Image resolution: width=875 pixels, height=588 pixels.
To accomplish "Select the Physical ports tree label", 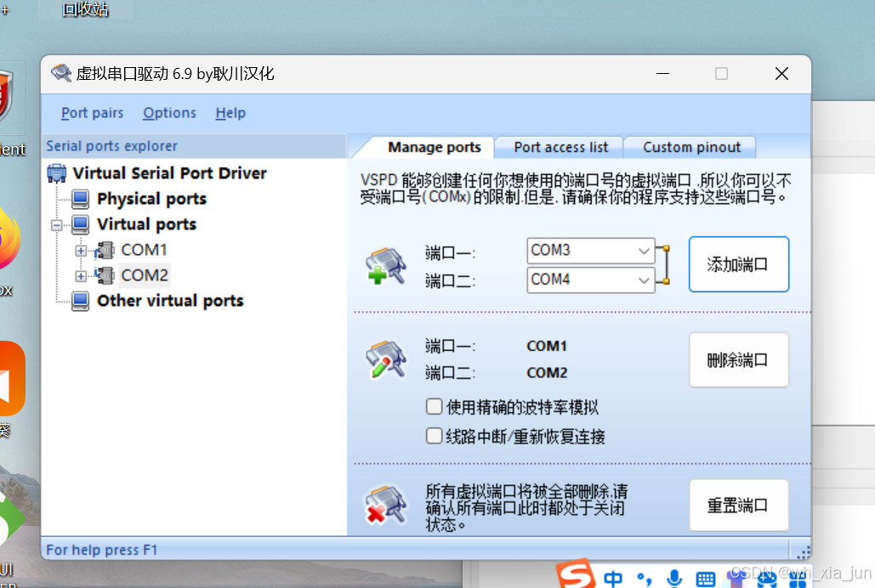I will coord(151,199).
